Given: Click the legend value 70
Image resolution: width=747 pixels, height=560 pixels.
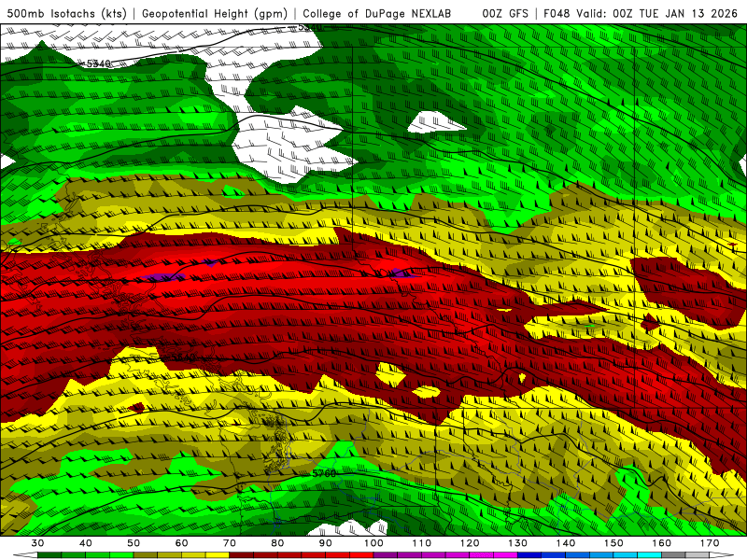Looking at the screenshot, I should point(230,543).
